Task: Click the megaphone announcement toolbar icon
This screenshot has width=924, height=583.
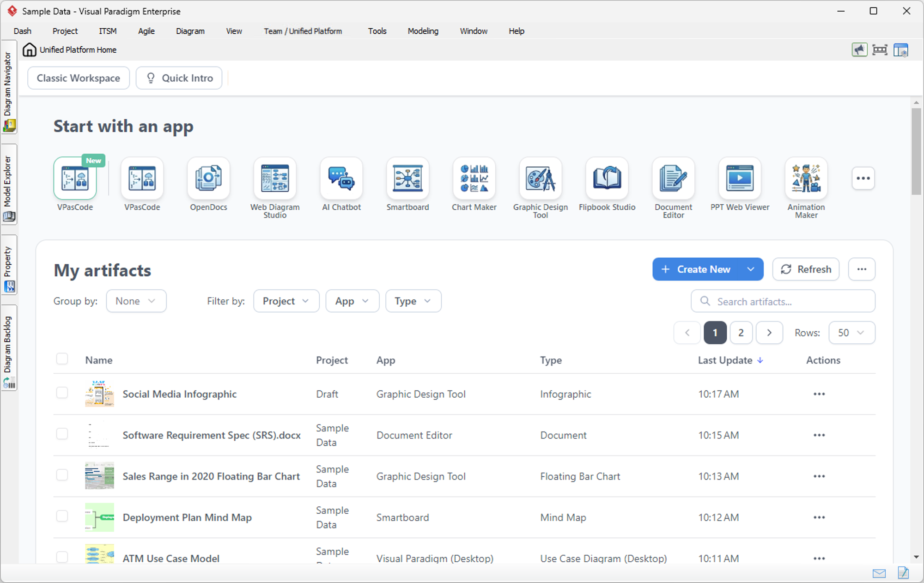Action: click(859, 50)
